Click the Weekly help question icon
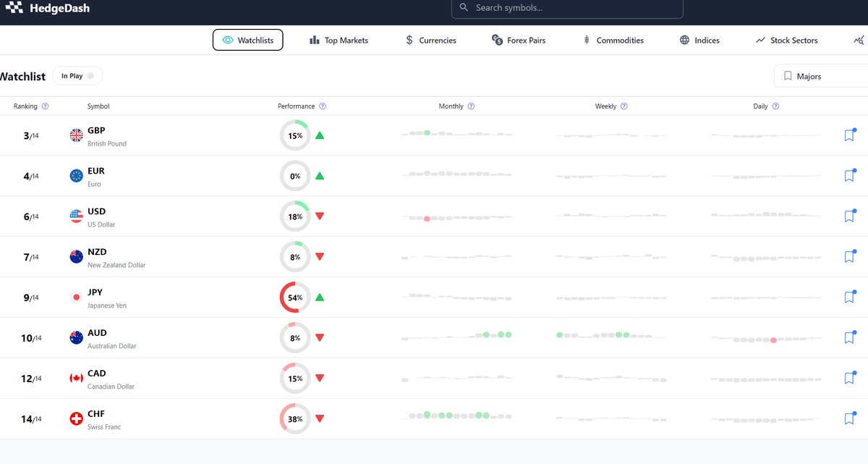 coord(624,106)
